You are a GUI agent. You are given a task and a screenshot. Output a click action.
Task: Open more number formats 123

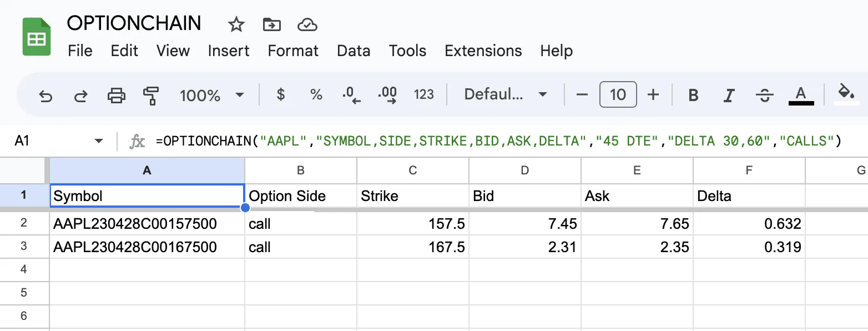pyautogui.click(x=424, y=94)
